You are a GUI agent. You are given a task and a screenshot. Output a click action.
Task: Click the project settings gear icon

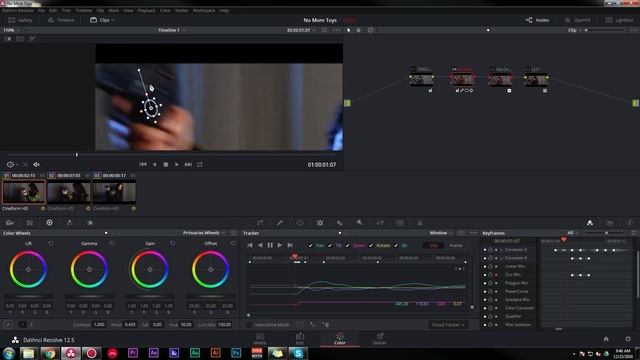tap(628, 339)
